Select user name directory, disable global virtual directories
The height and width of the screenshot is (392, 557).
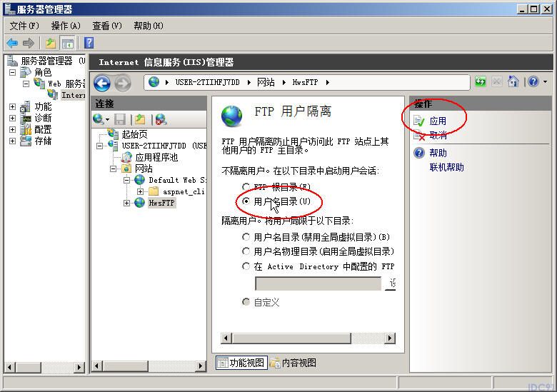coord(246,236)
